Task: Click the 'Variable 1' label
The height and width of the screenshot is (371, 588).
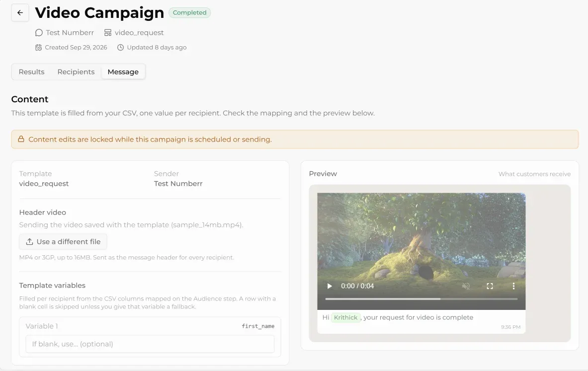Action: tap(42, 326)
